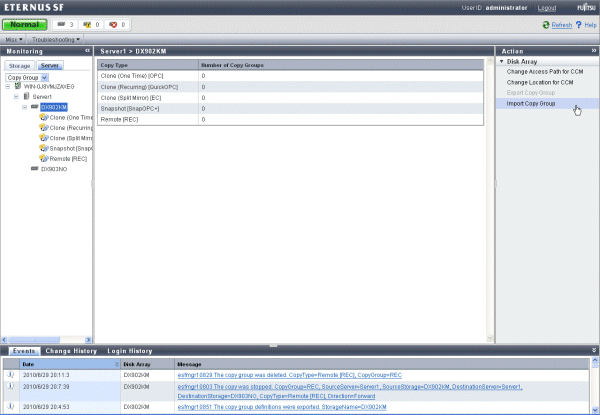The image size is (600, 415).
Task: Collapse the Server1 tree node
Action: coord(15,96)
